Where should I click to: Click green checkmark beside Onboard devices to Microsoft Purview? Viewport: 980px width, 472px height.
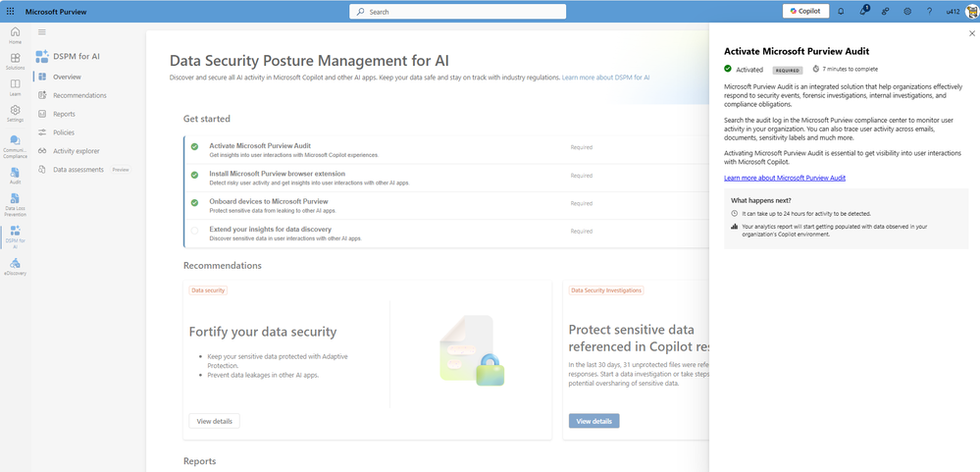click(x=194, y=202)
